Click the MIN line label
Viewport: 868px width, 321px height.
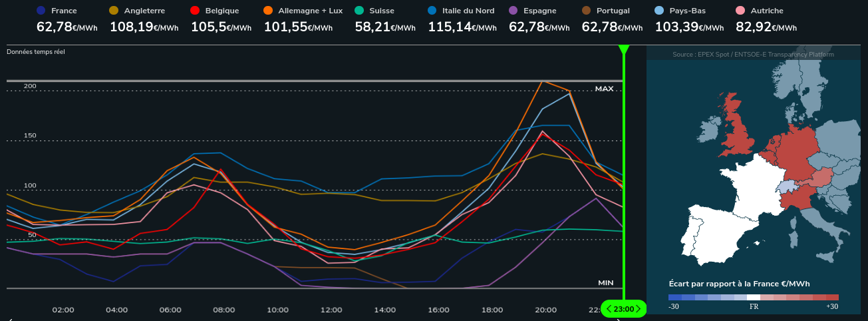[x=606, y=282]
